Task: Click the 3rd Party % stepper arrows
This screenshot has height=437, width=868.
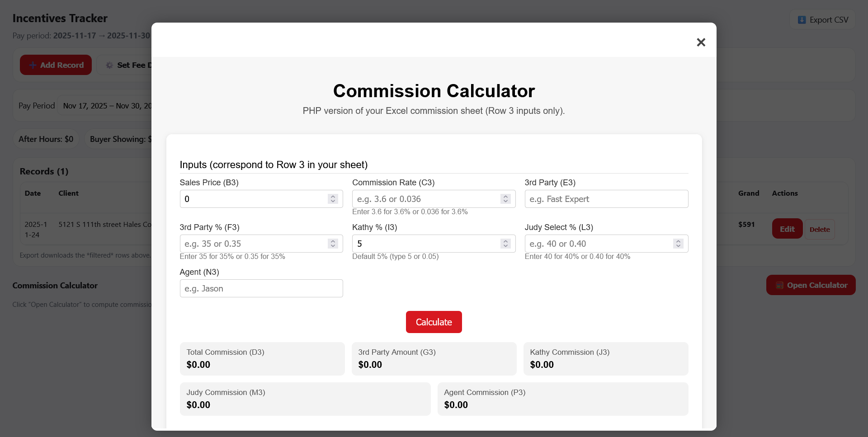Action: [x=333, y=244]
